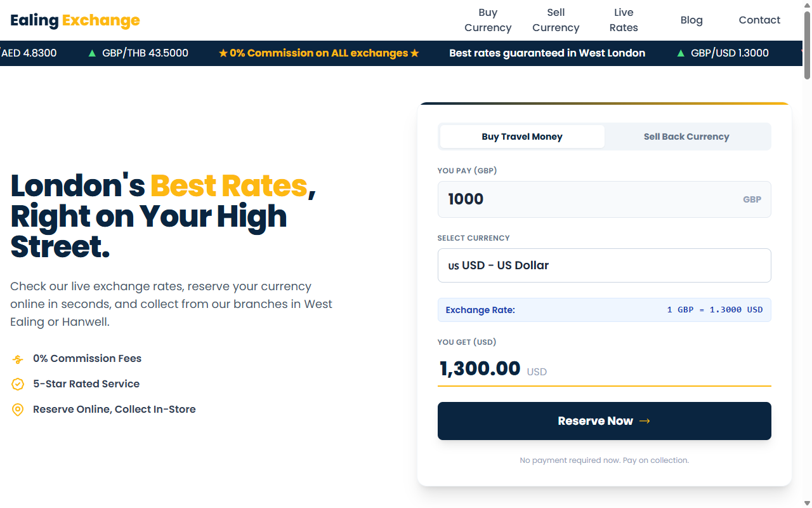
Task: Click the green arrow beside GBP/THB rate
Action: 93,53
